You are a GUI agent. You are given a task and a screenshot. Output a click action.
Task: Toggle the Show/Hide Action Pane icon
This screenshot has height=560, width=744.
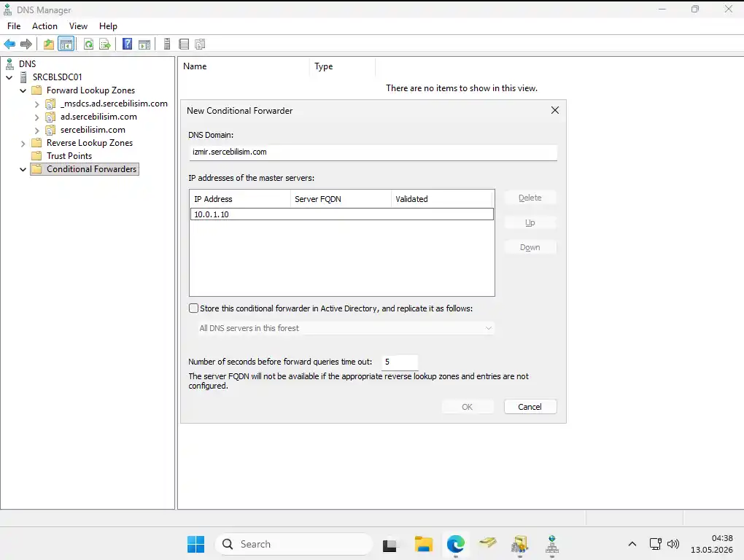[144, 44]
